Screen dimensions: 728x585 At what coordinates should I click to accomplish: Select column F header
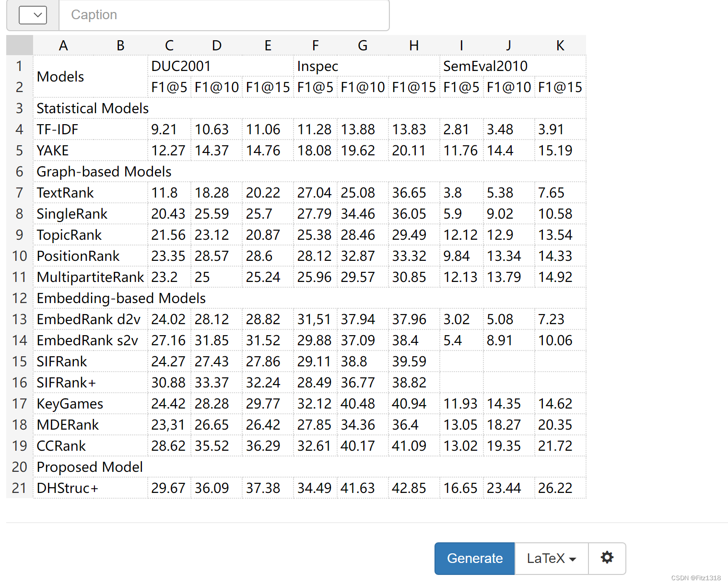[x=315, y=46]
